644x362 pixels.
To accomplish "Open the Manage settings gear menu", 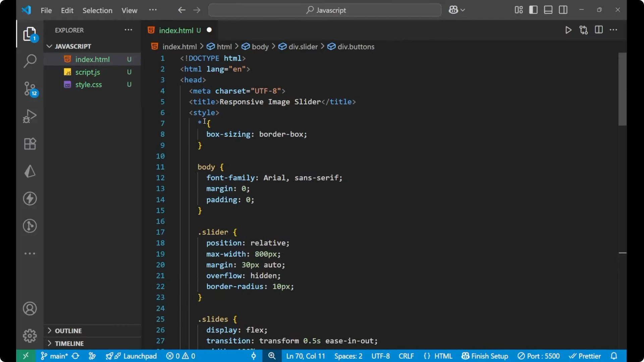I will tap(30, 336).
